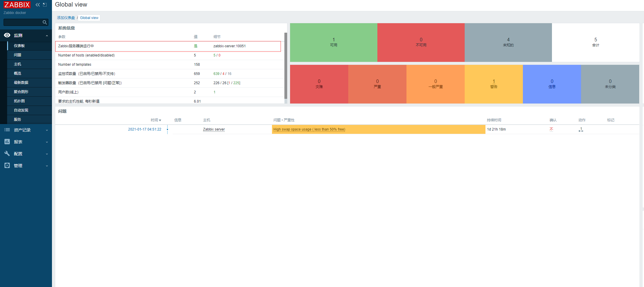
Task: Click the 系统信息 widget title
Action: 67,28
